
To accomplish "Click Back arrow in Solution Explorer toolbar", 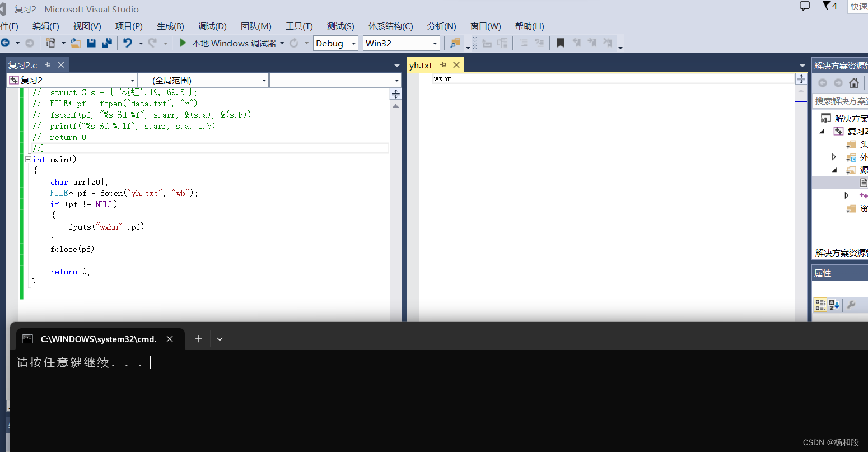I will [823, 83].
